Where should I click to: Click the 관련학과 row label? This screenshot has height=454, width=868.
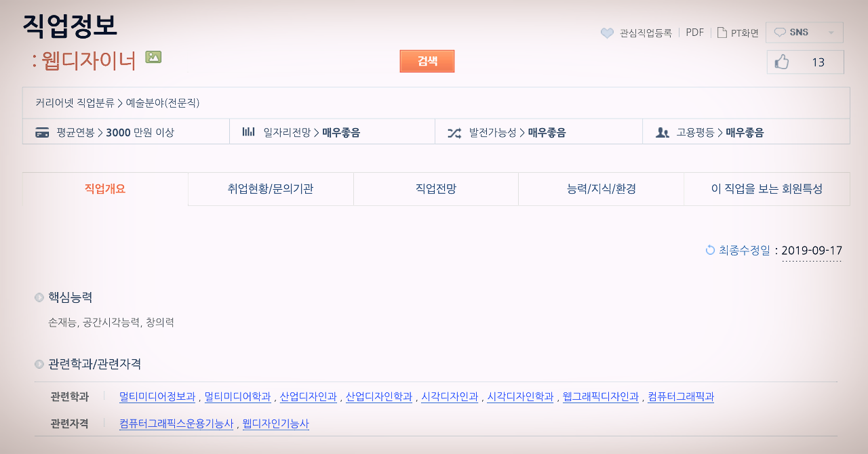tap(69, 396)
